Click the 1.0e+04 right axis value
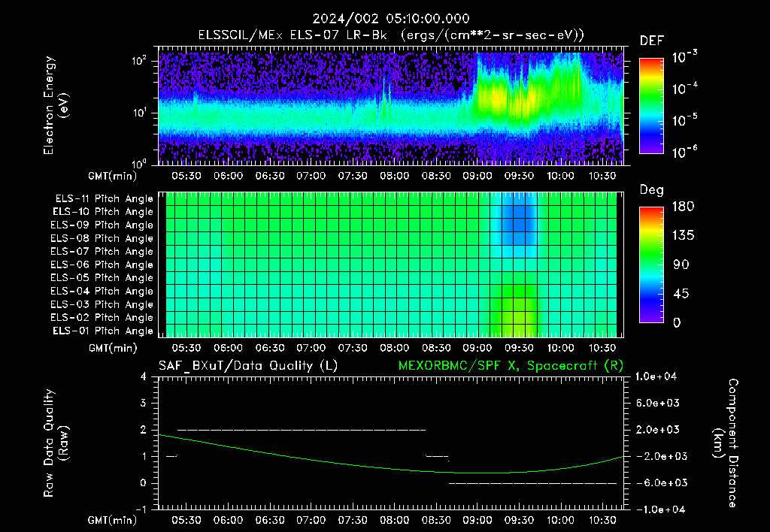The image size is (770, 532). pyautogui.click(x=656, y=377)
